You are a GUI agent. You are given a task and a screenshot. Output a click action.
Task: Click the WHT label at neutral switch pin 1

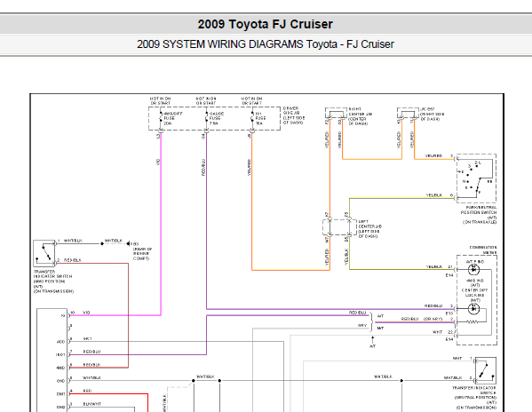pos(457,358)
